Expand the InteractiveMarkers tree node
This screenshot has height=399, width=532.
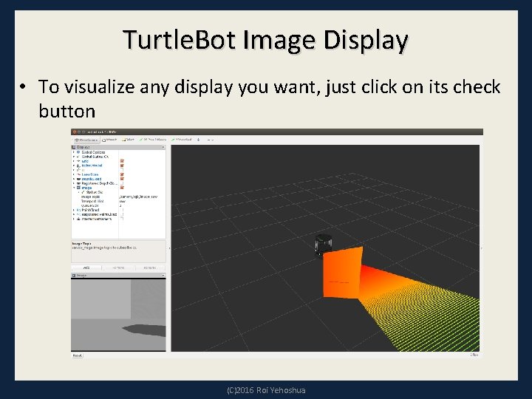point(74,219)
